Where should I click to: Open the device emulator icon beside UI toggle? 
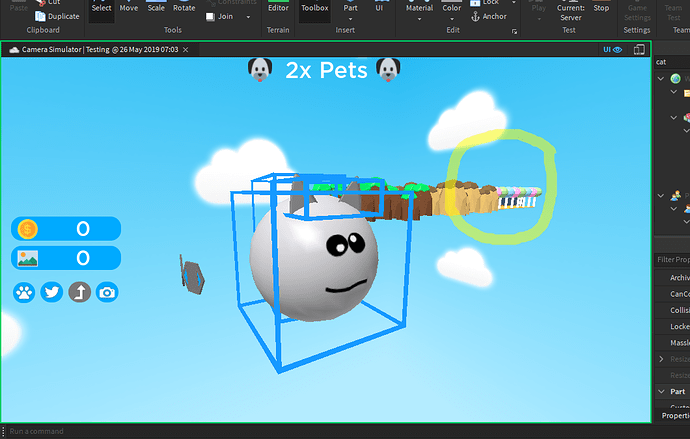click(x=639, y=50)
